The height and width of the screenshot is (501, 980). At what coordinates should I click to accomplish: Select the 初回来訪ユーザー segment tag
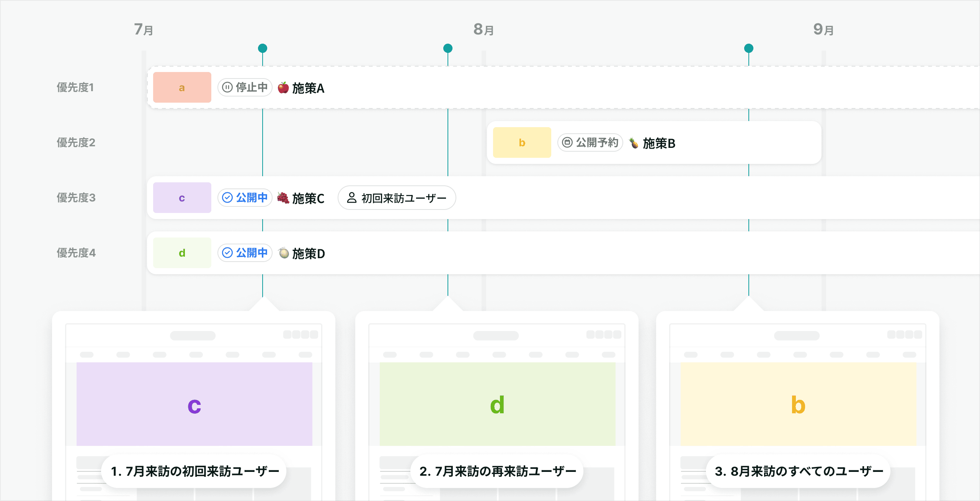pyautogui.click(x=397, y=198)
